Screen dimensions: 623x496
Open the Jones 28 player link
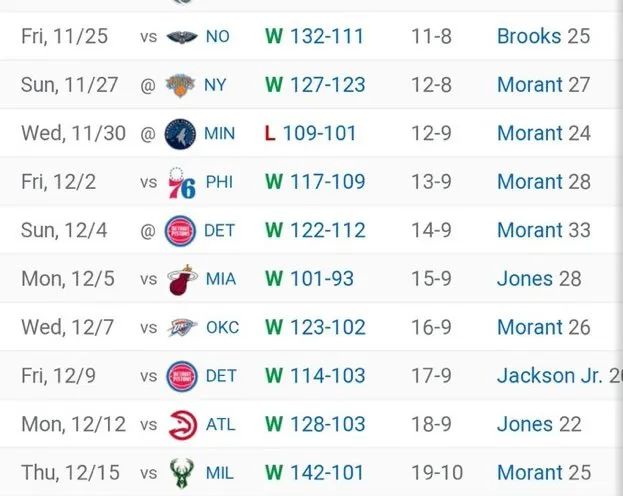[x=539, y=279]
